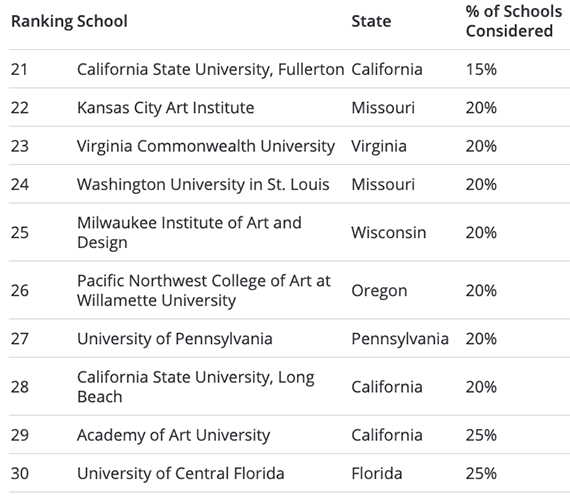Select California State University, Long Beach
Viewport: 570px width, 496px height.
click(196, 387)
